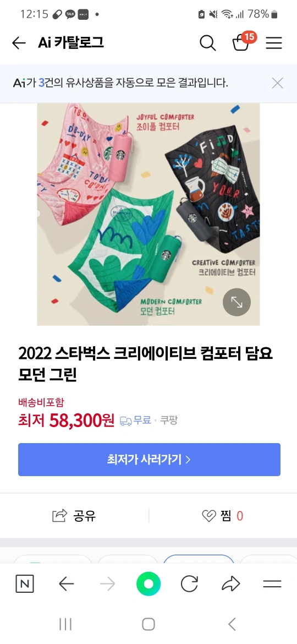The width and height of the screenshot is (297, 644).
Task: Expand the product image to fullscreen
Action: tap(237, 302)
